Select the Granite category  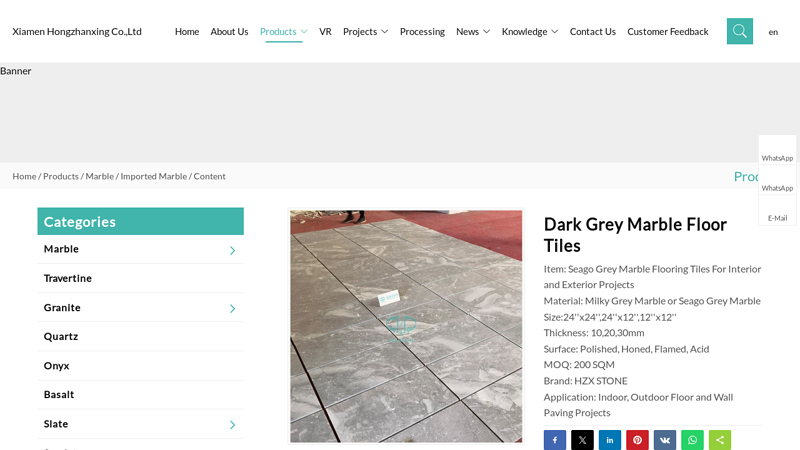coord(62,308)
